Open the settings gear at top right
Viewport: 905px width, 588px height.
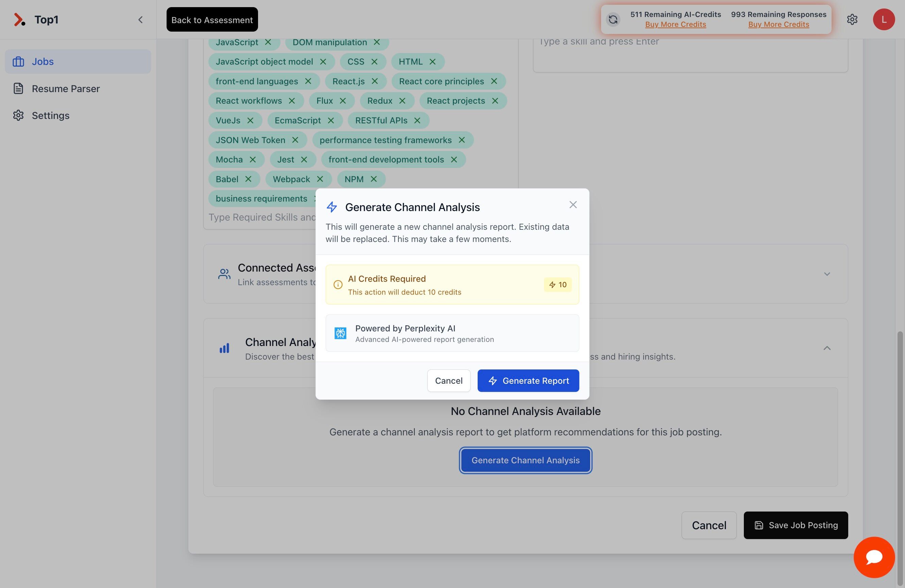[x=852, y=19]
